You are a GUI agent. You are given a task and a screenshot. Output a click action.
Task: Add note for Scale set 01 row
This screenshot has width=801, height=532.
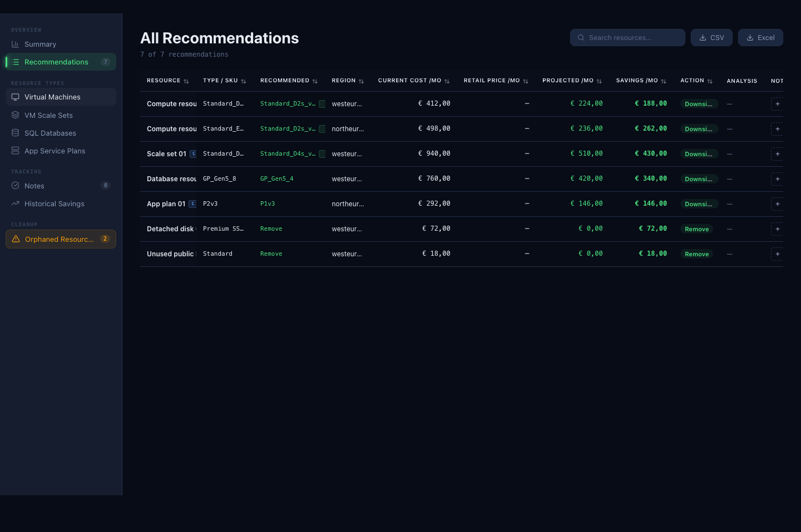777,154
